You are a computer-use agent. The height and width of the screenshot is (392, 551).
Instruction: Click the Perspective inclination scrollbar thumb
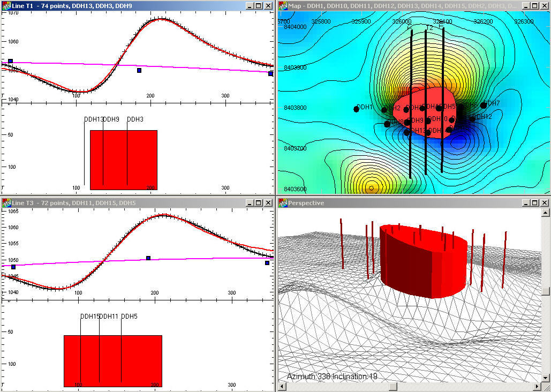click(x=546, y=292)
